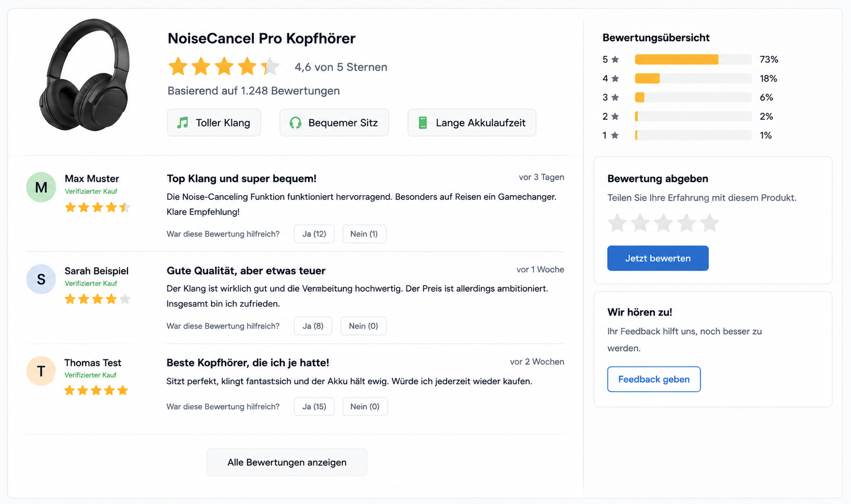Click the music note icon on Toller Klang
The height and width of the screenshot is (504, 851).
coord(182,123)
